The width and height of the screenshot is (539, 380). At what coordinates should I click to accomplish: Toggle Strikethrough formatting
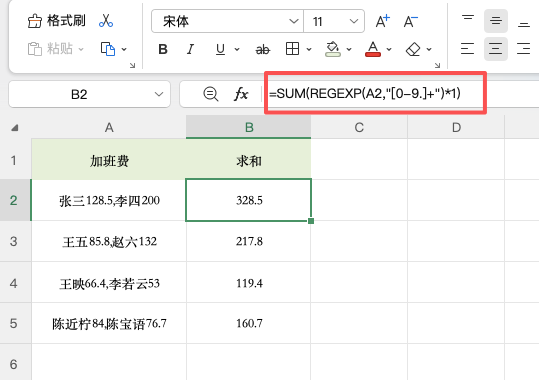pos(263,50)
